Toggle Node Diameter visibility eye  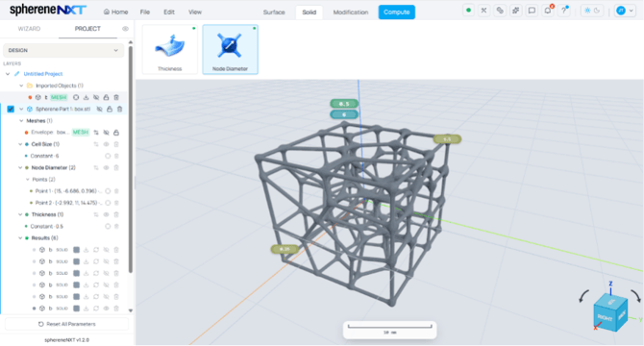point(106,167)
